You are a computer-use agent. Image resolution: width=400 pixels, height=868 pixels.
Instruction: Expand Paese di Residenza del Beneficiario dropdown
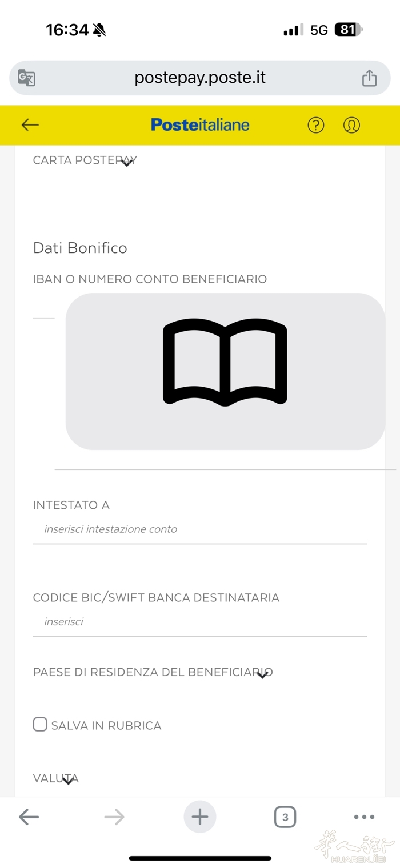[x=262, y=674]
